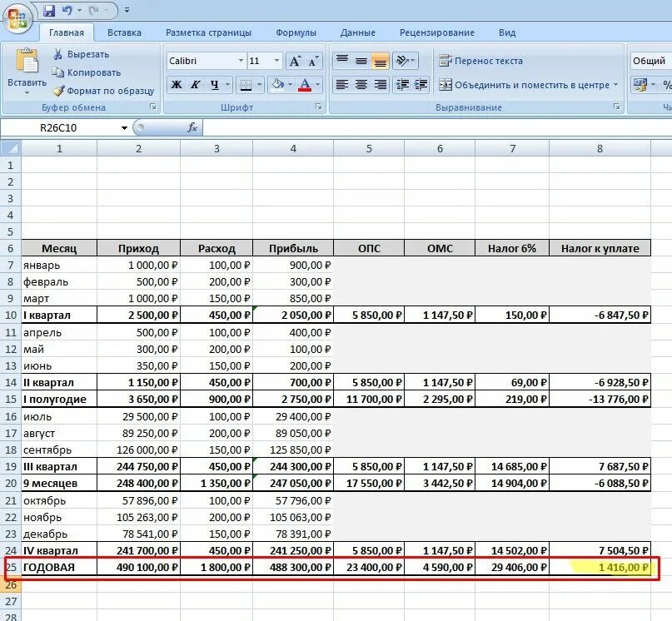Click Объединить и поместить в центре

(524, 85)
